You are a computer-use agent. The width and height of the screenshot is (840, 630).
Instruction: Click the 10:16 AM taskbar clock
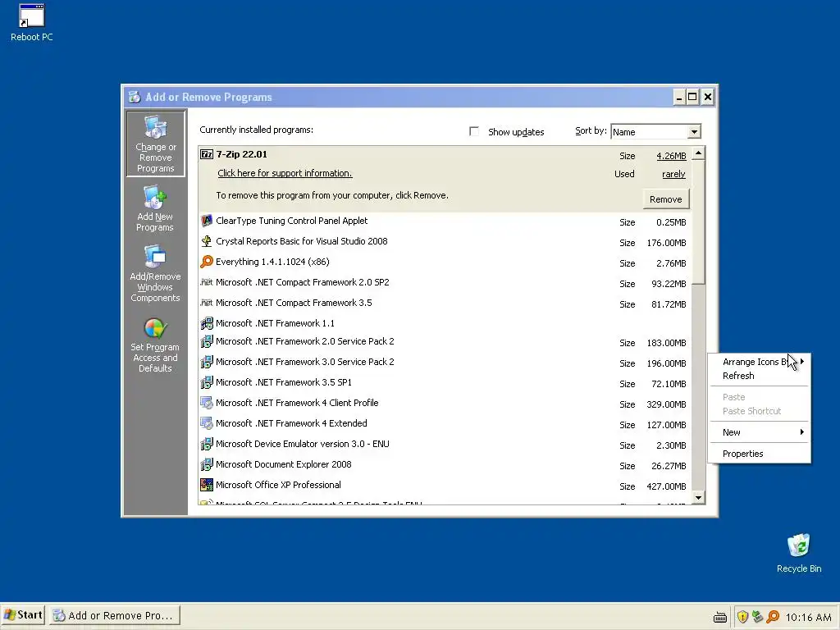pos(808,617)
